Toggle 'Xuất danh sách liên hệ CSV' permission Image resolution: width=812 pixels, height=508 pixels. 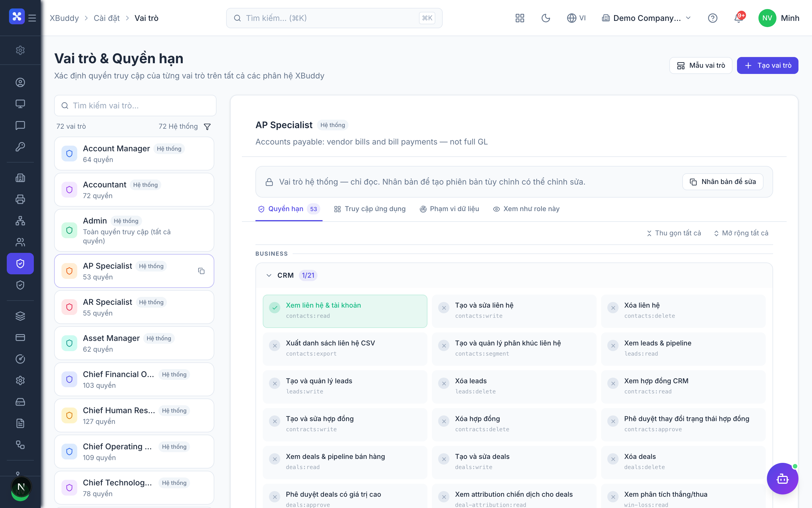(x=345, y=349)
